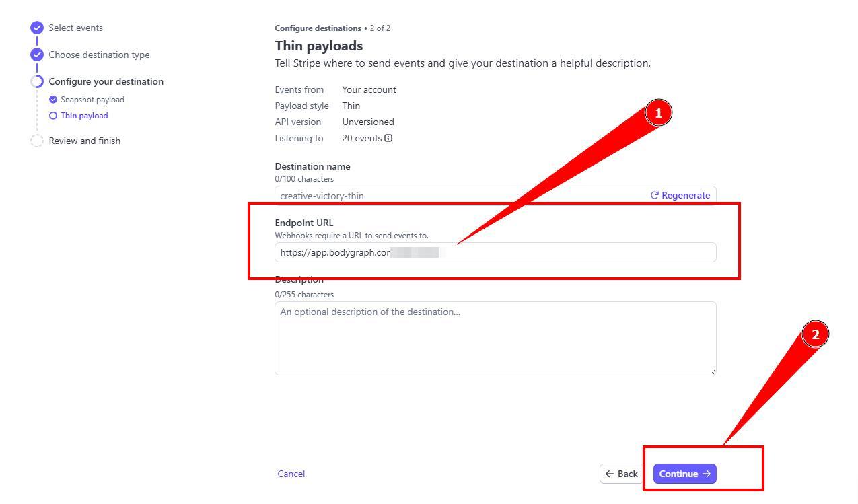Select the Snapshot payload sub-step label

coord(92,100)
